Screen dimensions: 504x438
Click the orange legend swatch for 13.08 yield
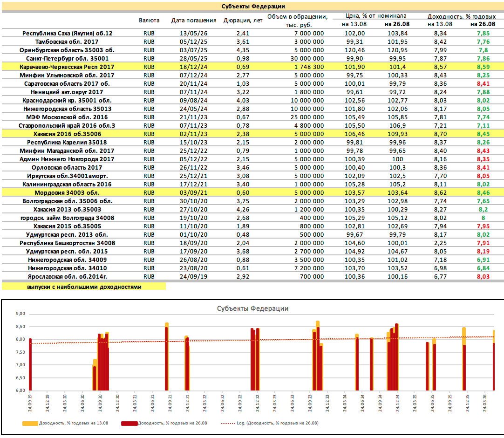30,423
